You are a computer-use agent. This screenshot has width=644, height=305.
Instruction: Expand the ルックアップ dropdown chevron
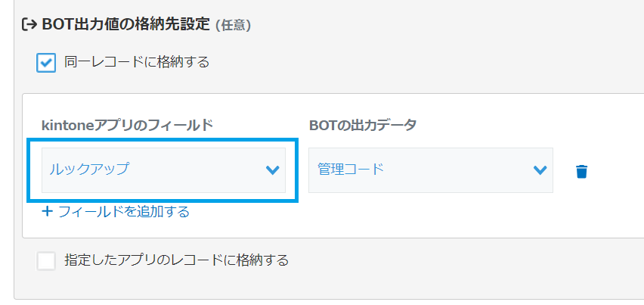tap(273, 170)
